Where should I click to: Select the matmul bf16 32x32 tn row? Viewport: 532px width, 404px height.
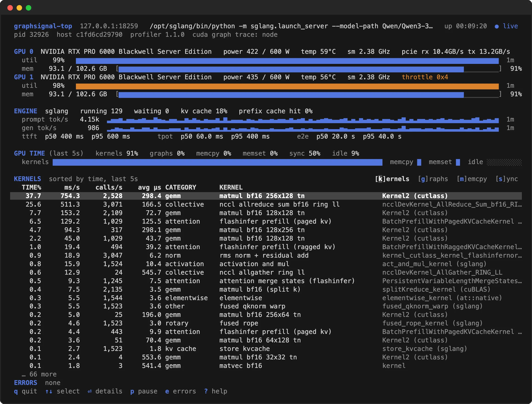(x=266, y=357)
